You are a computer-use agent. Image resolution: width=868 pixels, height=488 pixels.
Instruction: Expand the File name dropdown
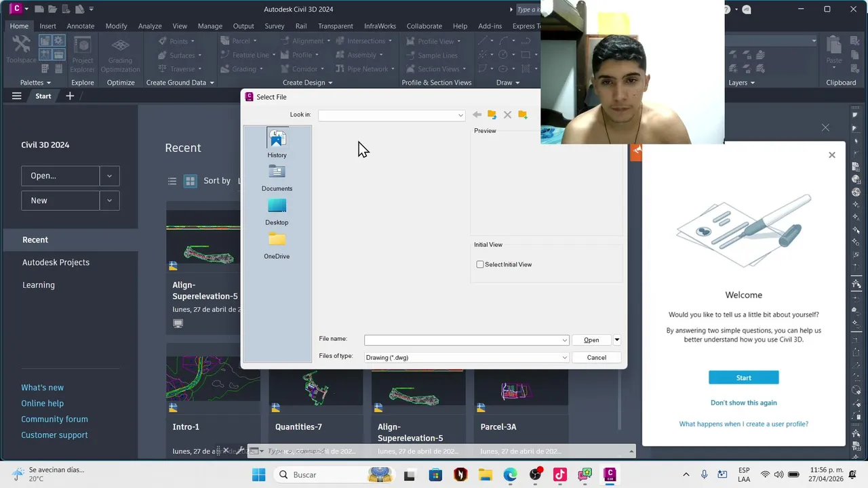(564, 340)
